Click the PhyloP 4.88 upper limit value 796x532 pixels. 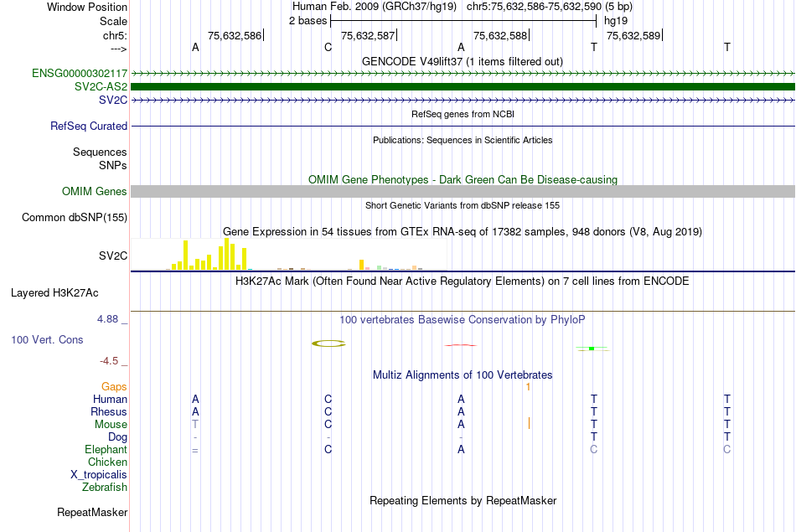(x=107, y=319)
